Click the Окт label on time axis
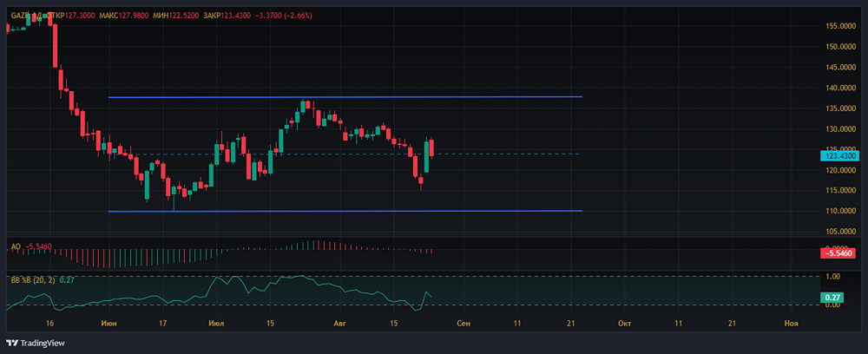Screen dimensions: 868x354 (624, 323)
